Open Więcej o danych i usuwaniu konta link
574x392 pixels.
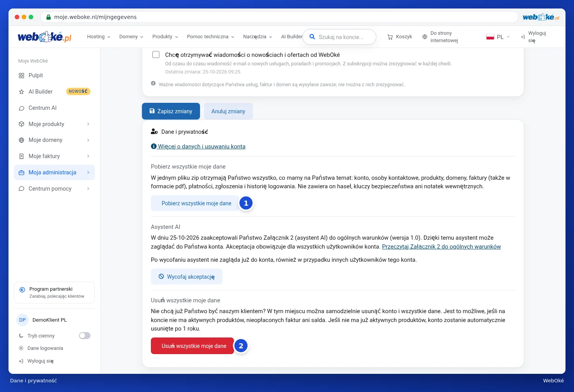pos(198,147)
